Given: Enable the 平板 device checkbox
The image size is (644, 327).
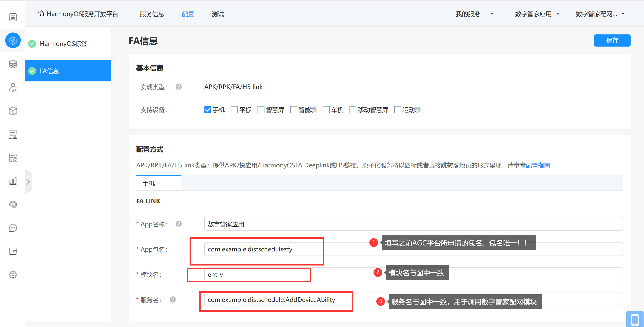Looking at the screenshot, I should point(234,110).
